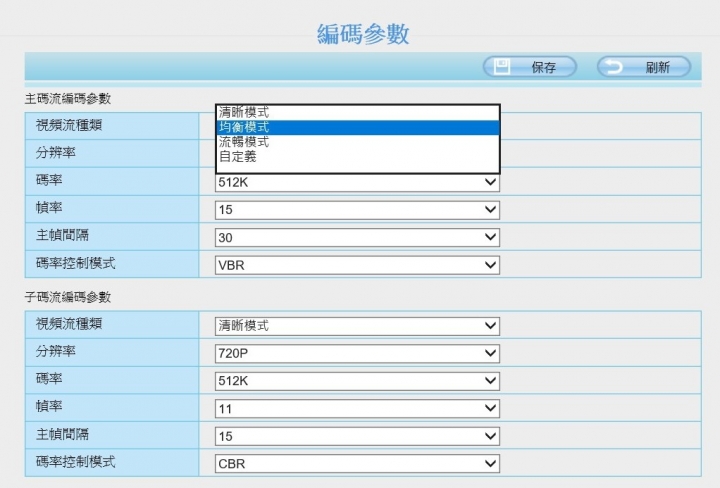Choose the highlighted 均衡模式 option

point(358,127)
